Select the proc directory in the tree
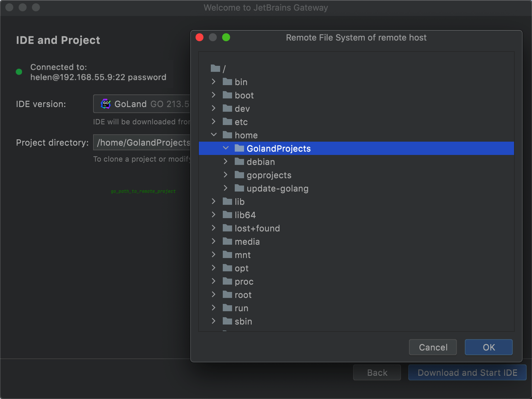Viewport: 532px width, 399px height. 244,281
